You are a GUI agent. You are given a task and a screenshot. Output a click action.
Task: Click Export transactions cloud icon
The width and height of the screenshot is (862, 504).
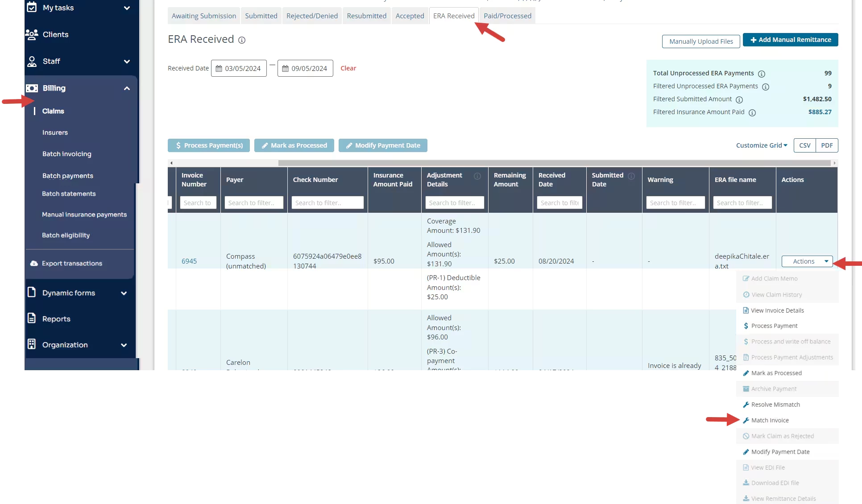(x=34, y=264)
